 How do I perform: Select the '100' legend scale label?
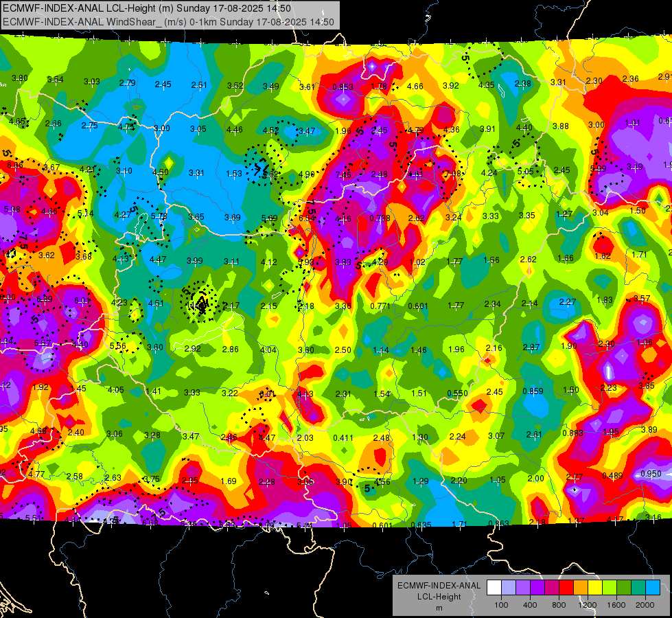tap(501, 605)
